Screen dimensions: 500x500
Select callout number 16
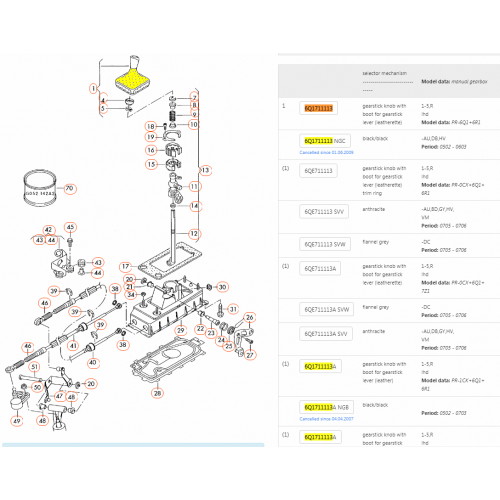(x=151, y=150)
